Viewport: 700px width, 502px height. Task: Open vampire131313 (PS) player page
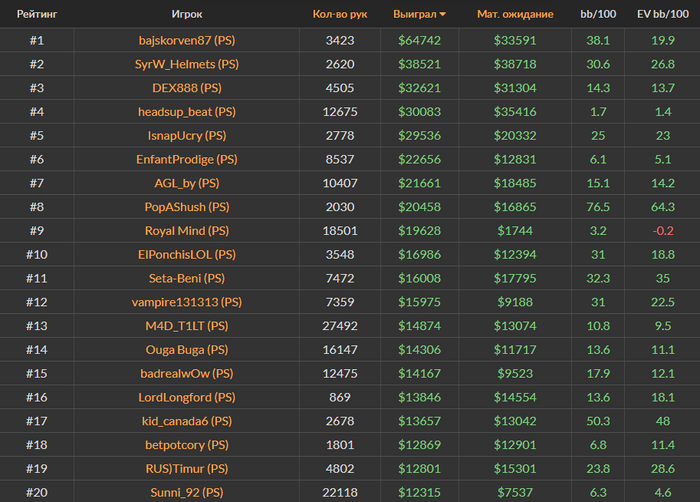tap(187, 302)
